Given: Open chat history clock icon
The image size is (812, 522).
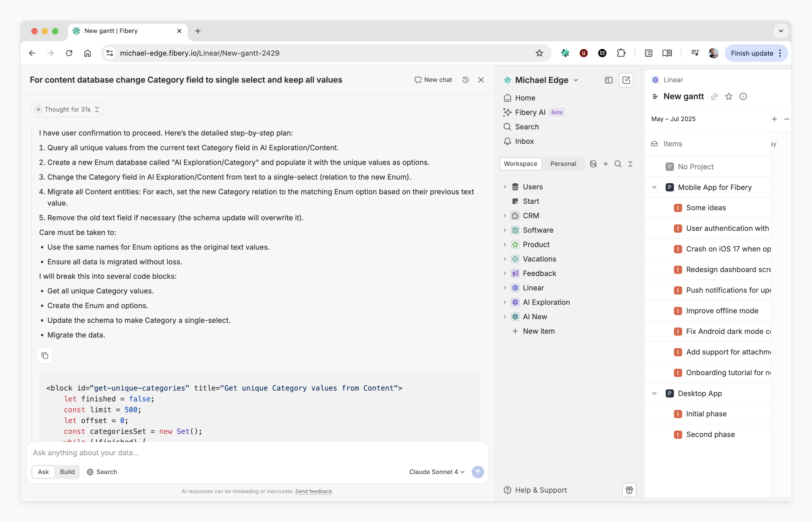Looking at the screenshot, I should (x=466, y=80).
